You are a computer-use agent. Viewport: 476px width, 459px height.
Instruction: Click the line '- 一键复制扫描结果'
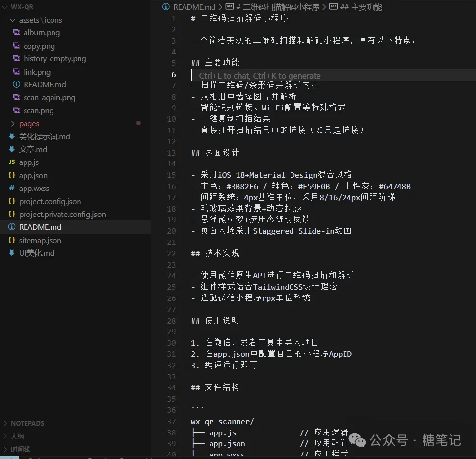(231, 119)
